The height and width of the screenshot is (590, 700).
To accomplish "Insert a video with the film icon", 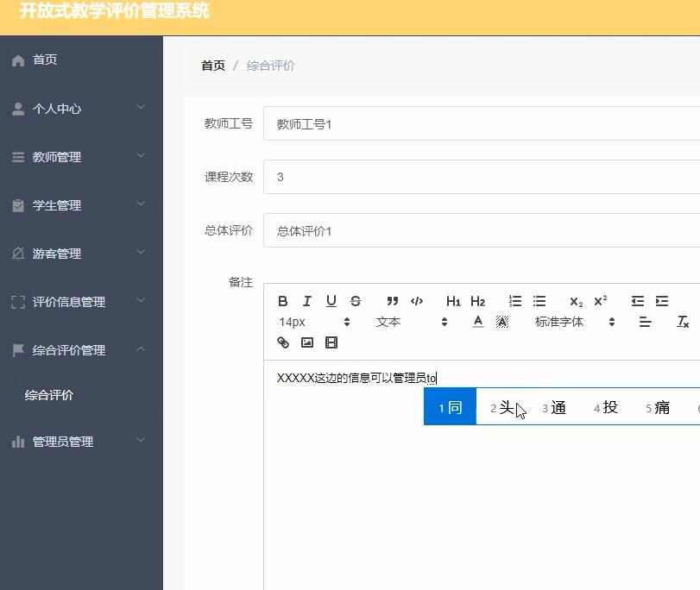I will pos(331,342).
